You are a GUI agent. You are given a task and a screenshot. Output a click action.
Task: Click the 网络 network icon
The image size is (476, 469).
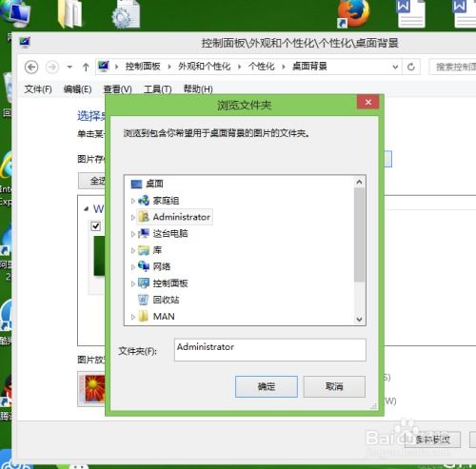tap(144, 266)
